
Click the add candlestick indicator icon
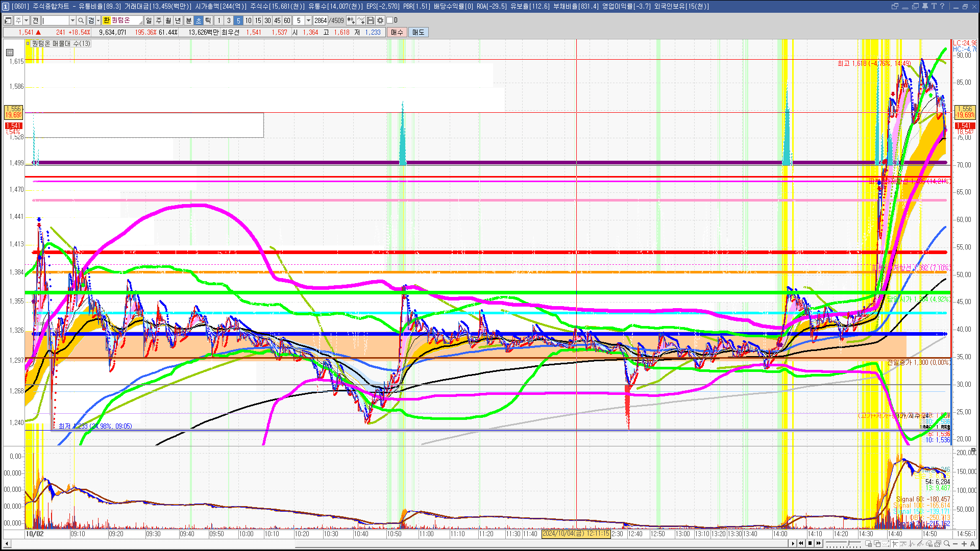pyautogui.click(x=351, y=20)
